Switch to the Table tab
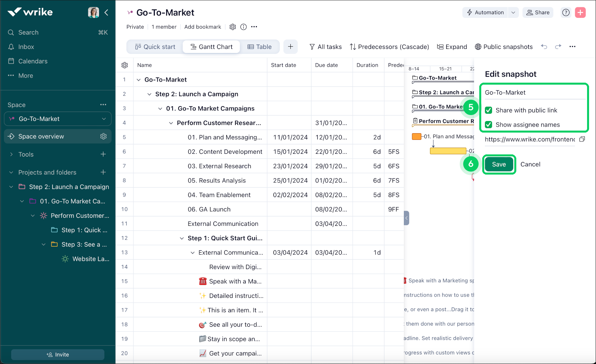This screenshot has height=364, width=596. click(x=260, y=47)
